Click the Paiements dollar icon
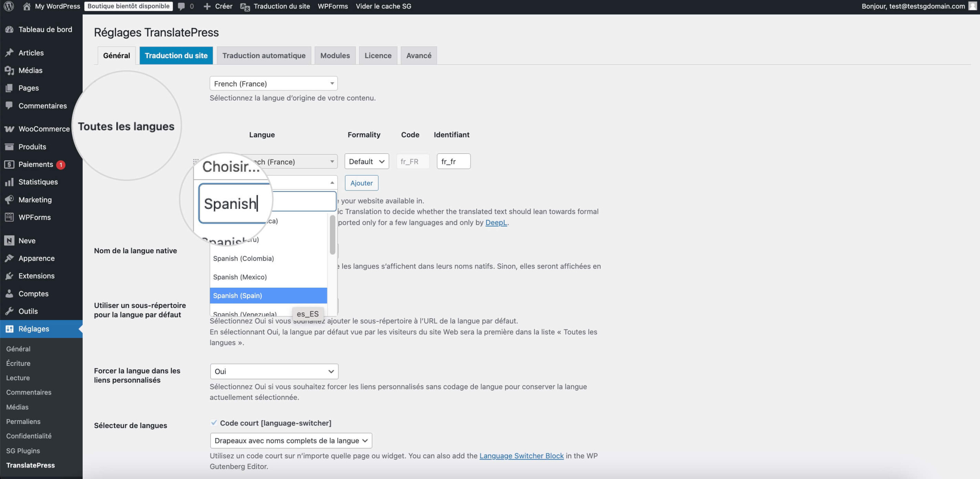The width and height of the screenshot is (980, 479). (x=10, y=164)
